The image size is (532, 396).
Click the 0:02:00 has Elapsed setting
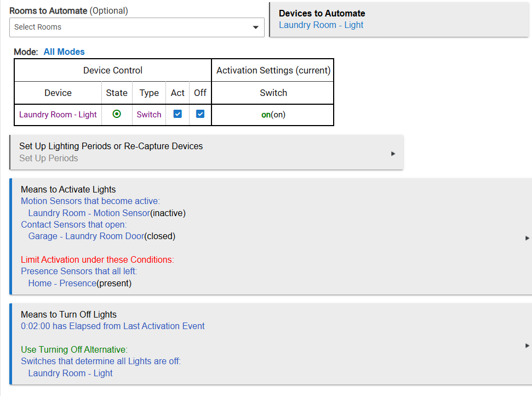point(113,326)
